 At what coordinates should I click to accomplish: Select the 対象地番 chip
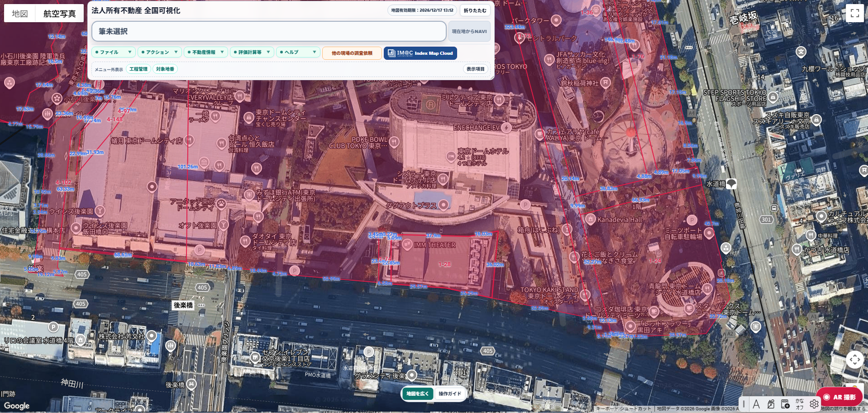165,69
